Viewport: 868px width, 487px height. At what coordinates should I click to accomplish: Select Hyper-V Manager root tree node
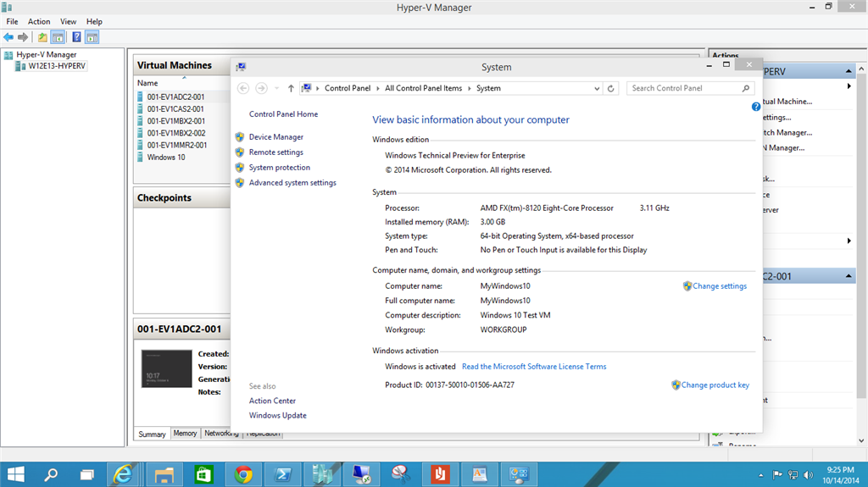(x=47, y=55)
